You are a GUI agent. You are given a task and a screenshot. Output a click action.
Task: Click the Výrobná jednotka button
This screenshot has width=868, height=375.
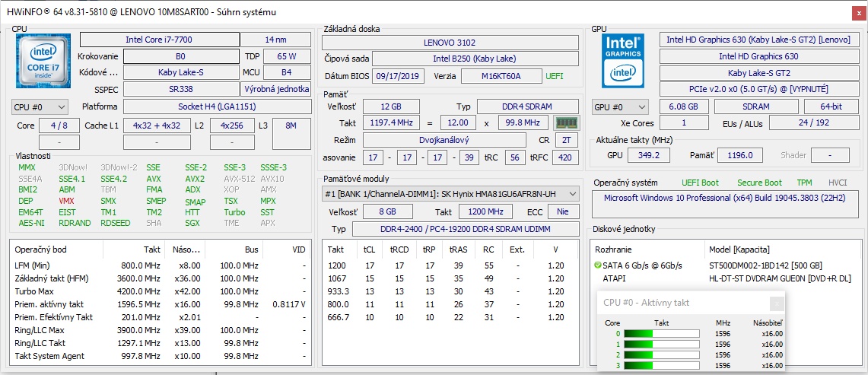coord(275,89)
